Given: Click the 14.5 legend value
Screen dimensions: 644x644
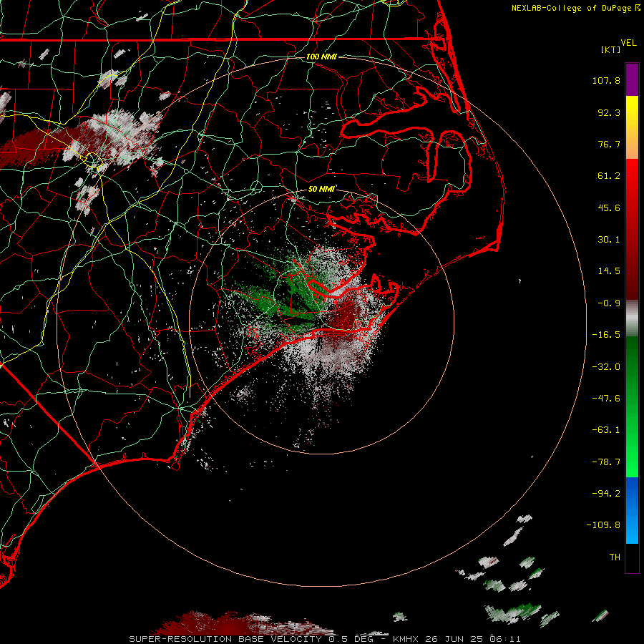Looking at the screenshot, I should pos(609,271).
